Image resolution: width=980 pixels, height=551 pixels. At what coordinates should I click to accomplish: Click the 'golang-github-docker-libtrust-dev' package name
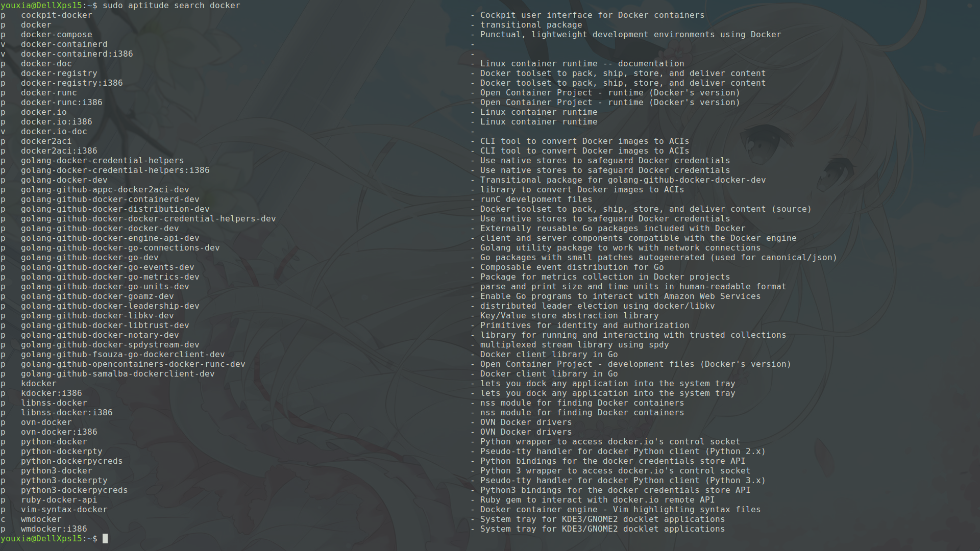[105, 325]
